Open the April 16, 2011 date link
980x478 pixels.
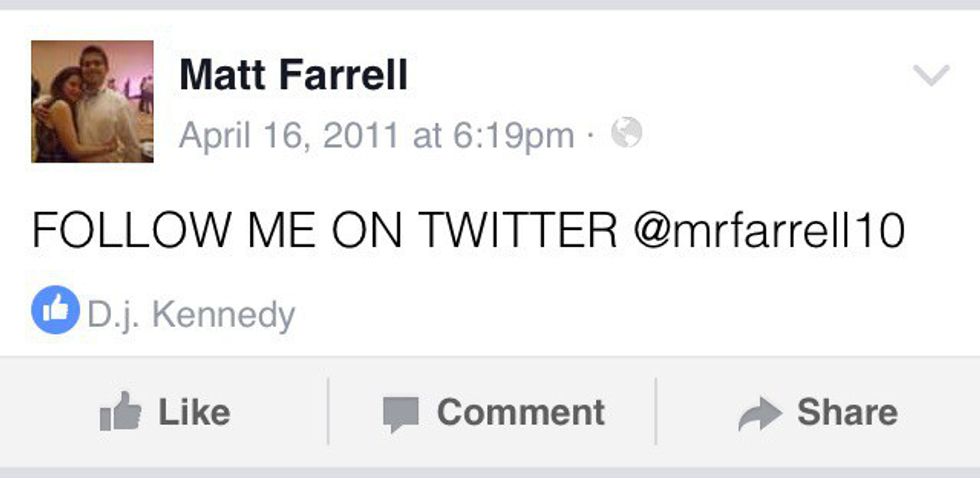click(291, 134)
